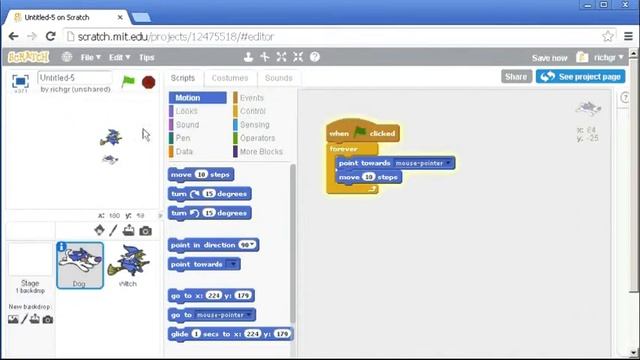Select the Motion block category
The width and height of the screenshot is (640, 360).
pyautogui.click(x=198, y=98)
